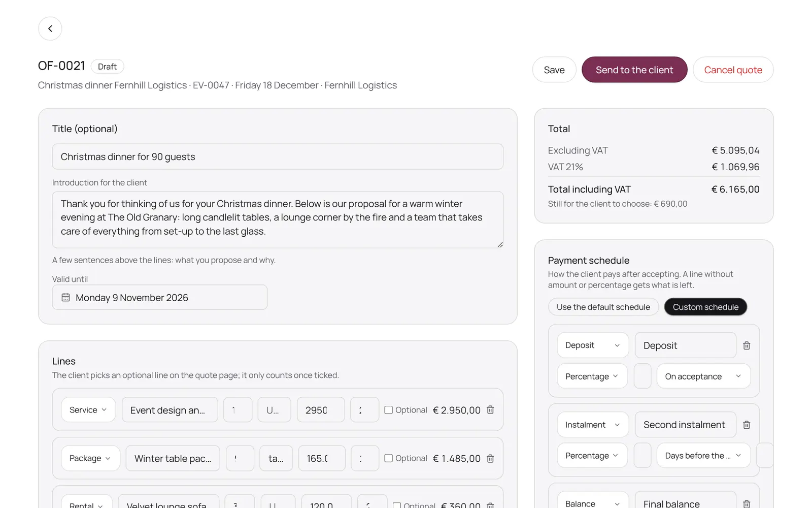This screenshot has width=812, height=508.
Task: Select the Custom schedule option
Action: (x=705, y=307)
